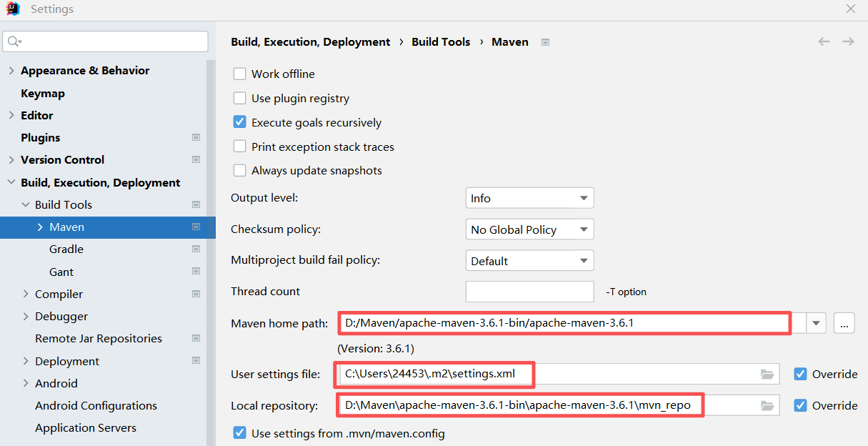Viewport: 868px width, 446px height.
Task: Click the Maven home path text field
Action: point(573,323)
